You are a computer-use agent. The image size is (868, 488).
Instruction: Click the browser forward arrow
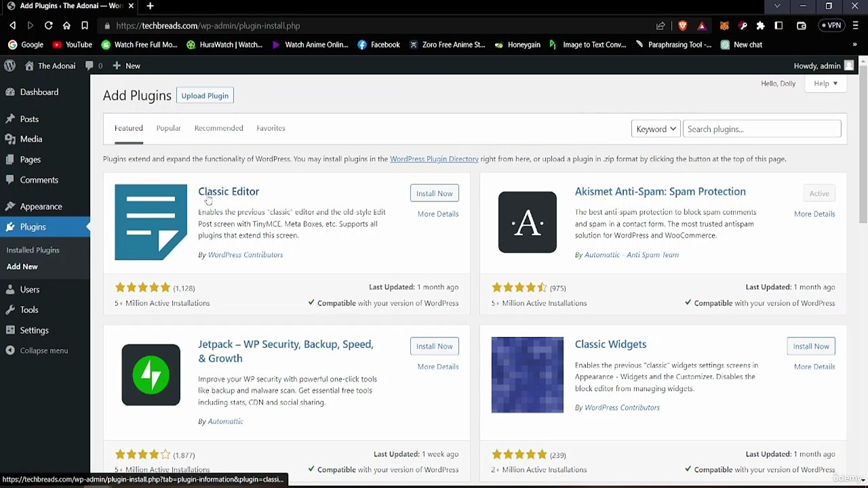point(31,26)
